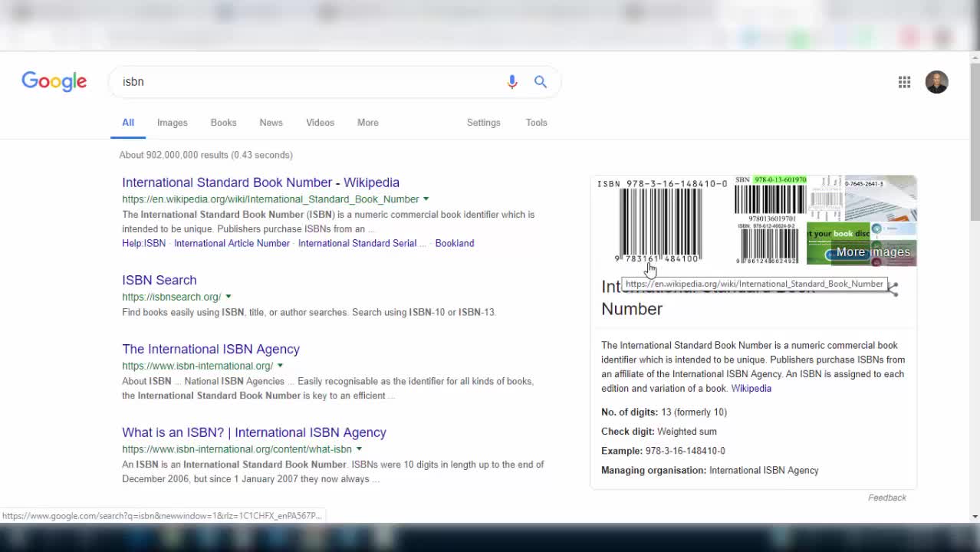Share the knowledge panel via share icon

(893, 288)
